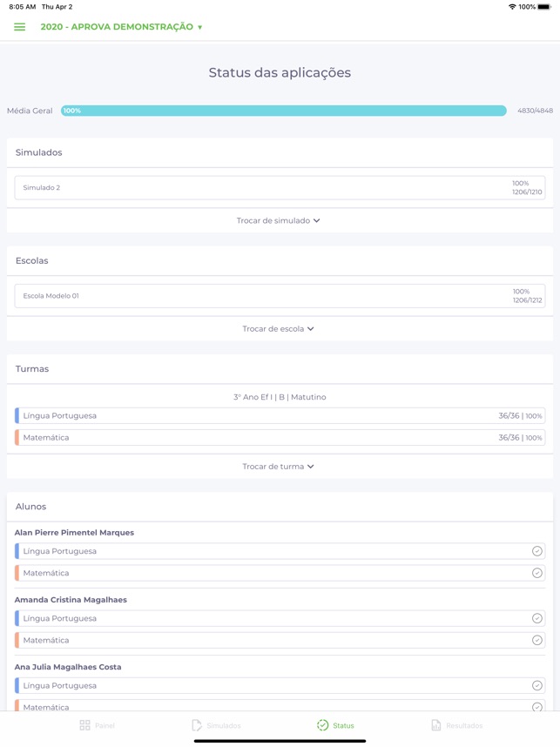Tap the Simulados document icon
Viewport: 560px width, 747px height.
click(197, 725)
